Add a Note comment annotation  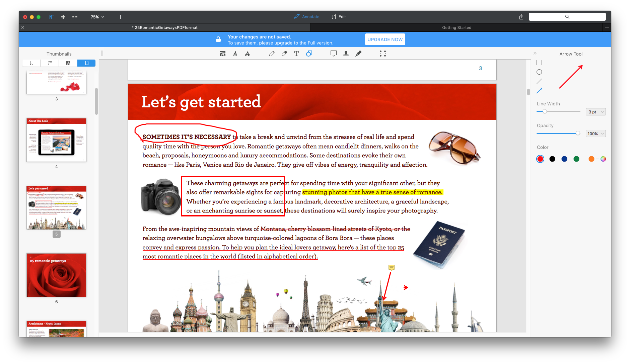(333, 53)
